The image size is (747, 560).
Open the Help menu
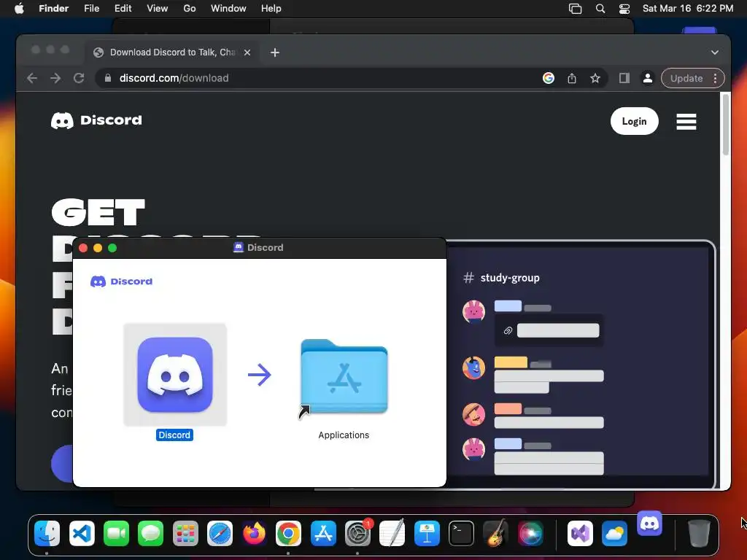pos(271,9)
